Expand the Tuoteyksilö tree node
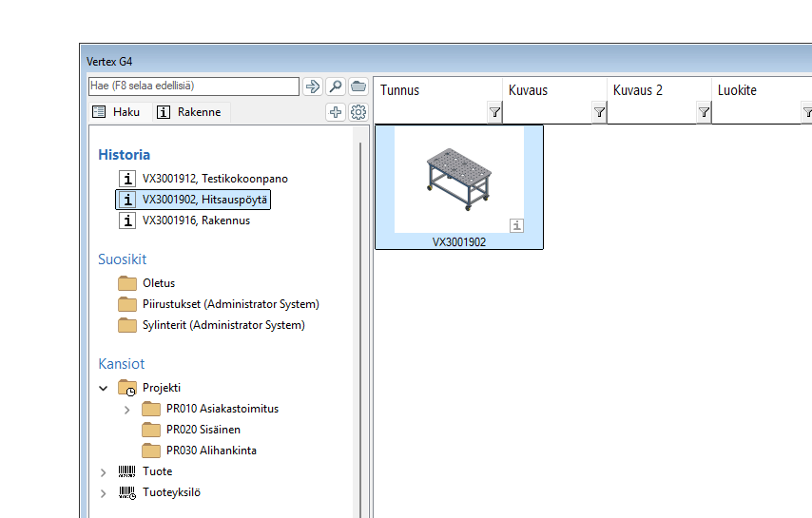Image resolution: width=812 pixels, height=518 pixels. pos(104,492)
